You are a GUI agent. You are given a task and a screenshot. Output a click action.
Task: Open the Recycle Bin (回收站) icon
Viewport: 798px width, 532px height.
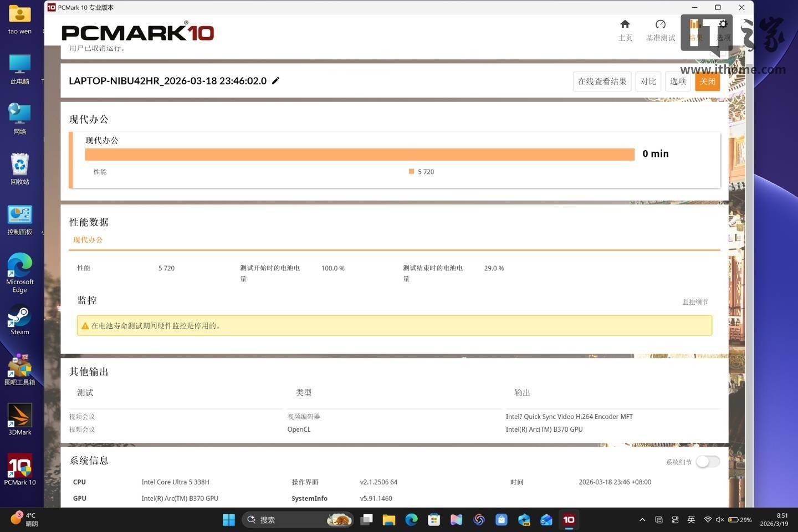click(x=20, y=168)
